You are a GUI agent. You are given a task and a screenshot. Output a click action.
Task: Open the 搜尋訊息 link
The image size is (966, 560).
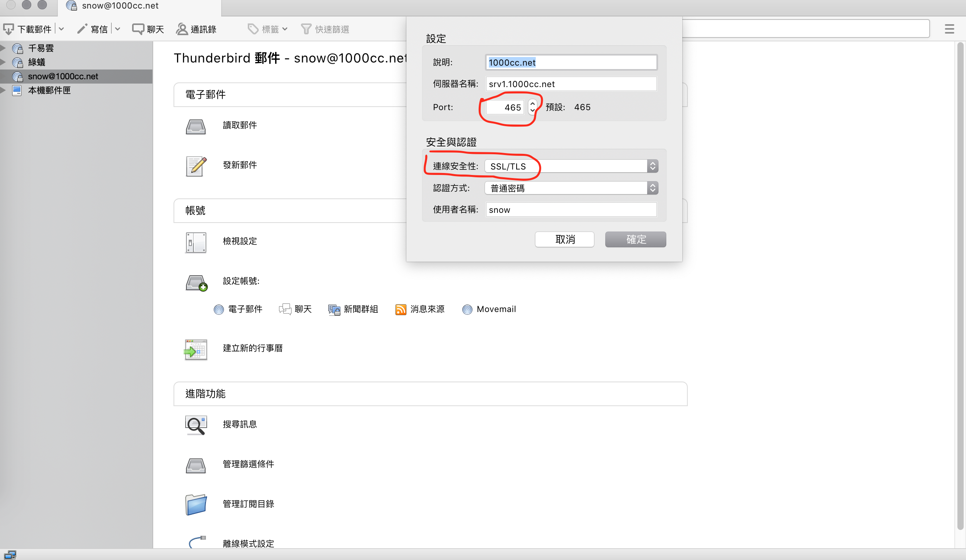click(x=240, y=424)
